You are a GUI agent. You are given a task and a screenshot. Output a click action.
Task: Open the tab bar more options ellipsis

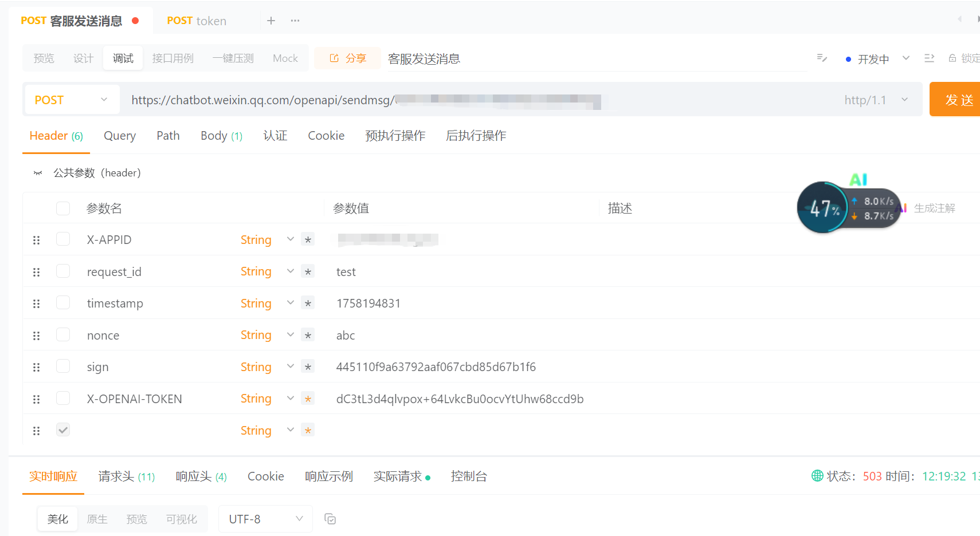point(295,21)
